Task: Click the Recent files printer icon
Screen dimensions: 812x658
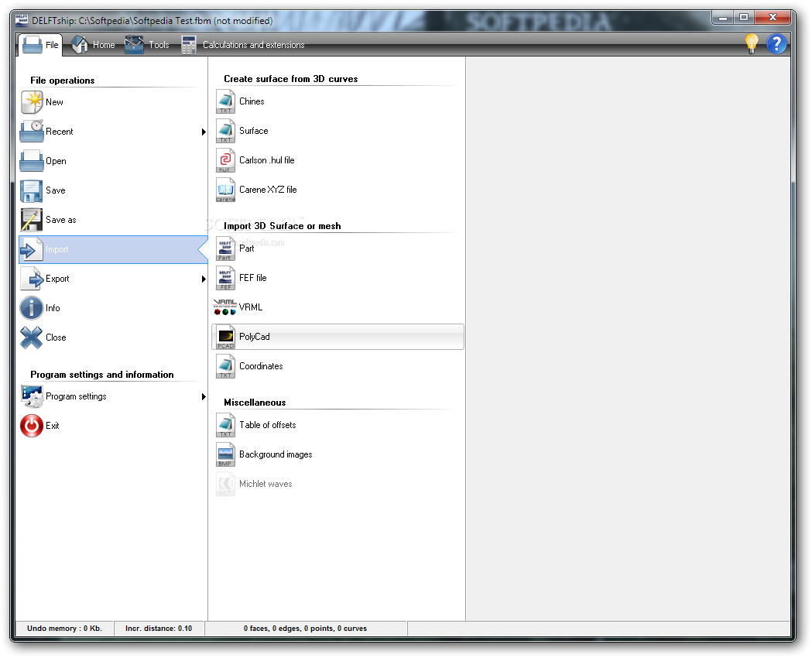Action: pos(32,132)
